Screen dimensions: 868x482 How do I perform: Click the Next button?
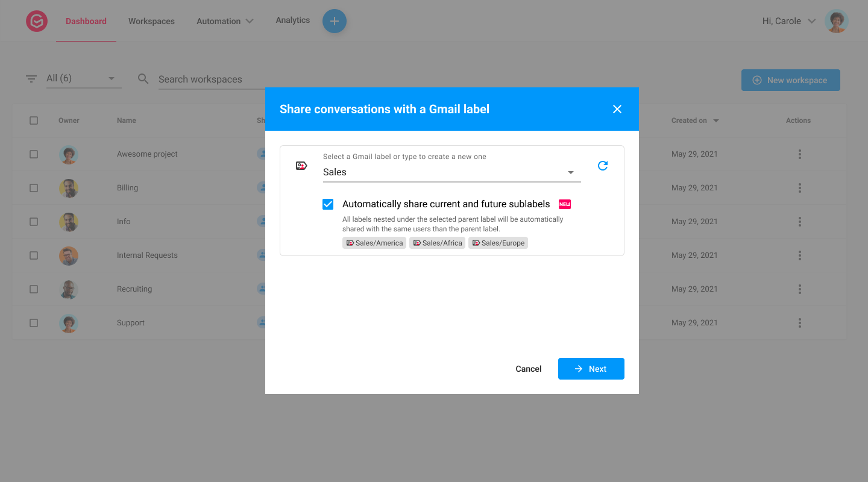[x=591, y=369]
